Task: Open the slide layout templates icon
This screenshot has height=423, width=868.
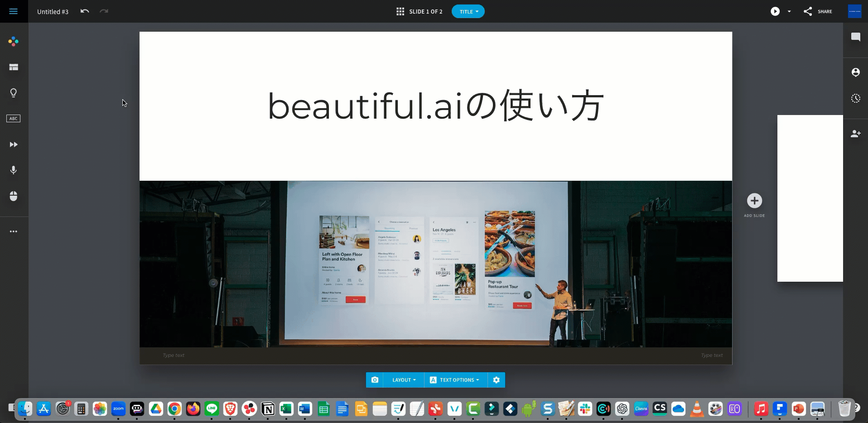Action: point(14,67)
